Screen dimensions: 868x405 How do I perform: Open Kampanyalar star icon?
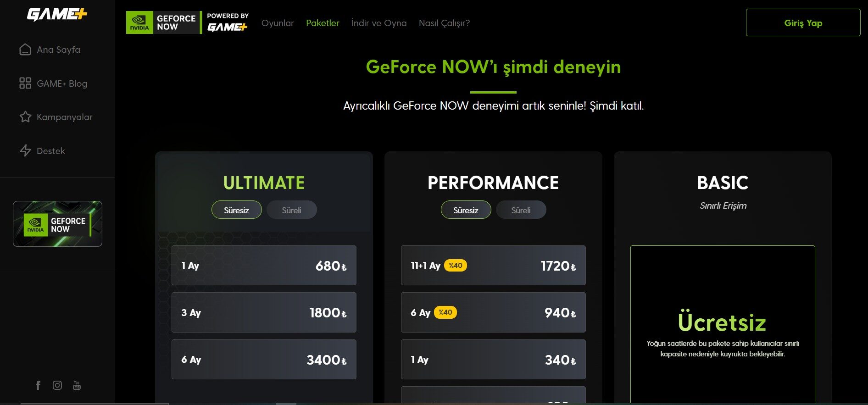coord(25,117)
